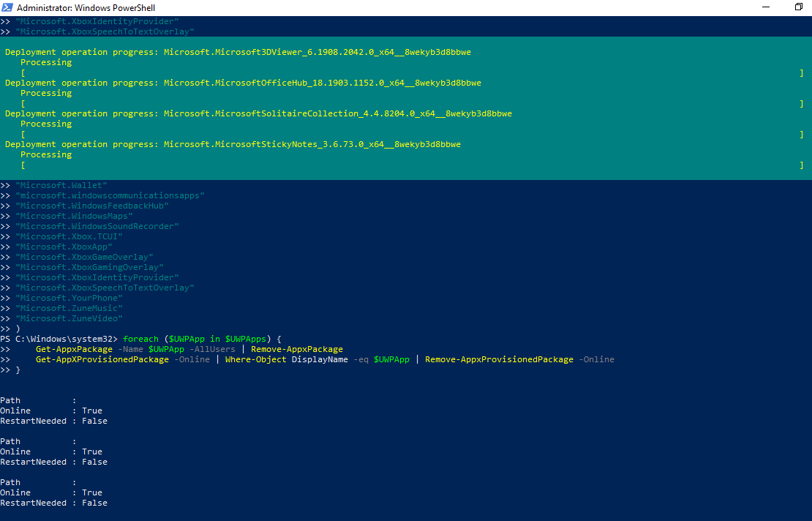
Task: Click the MicrosoftOfficeHub deployment progress line
Action: point(243,83)
